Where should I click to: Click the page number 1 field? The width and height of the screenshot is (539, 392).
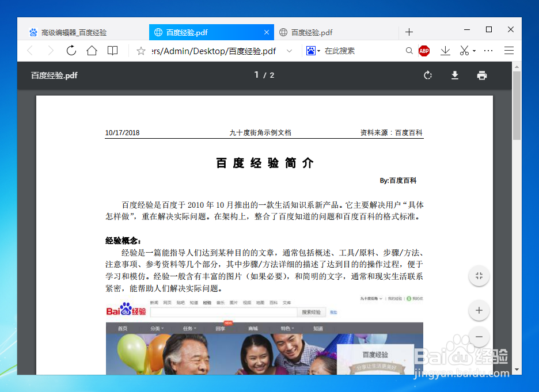tap(256, 75)
